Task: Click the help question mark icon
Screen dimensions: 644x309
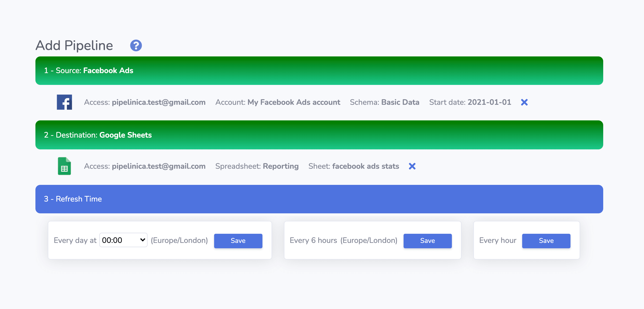Action: coord(136,45)
